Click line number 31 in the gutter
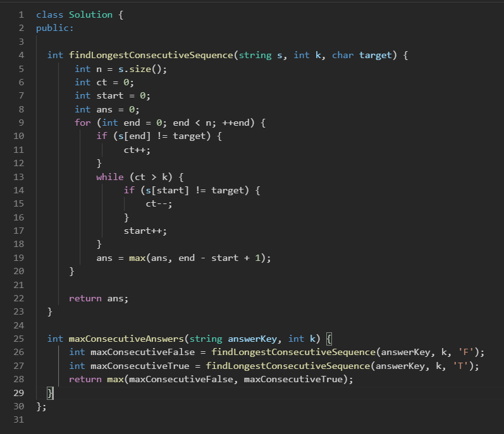 [x=18, y=420]
